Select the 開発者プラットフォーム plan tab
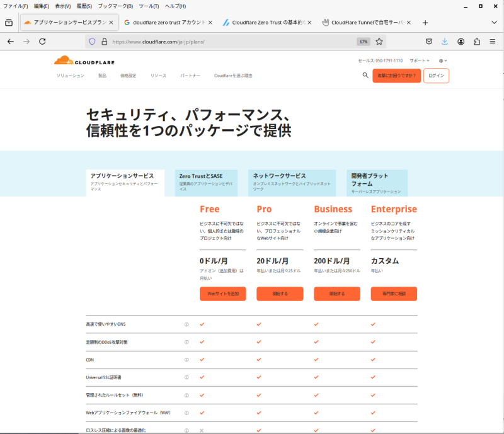The height and width of the screenshot is (434, 504). [377, 183]
